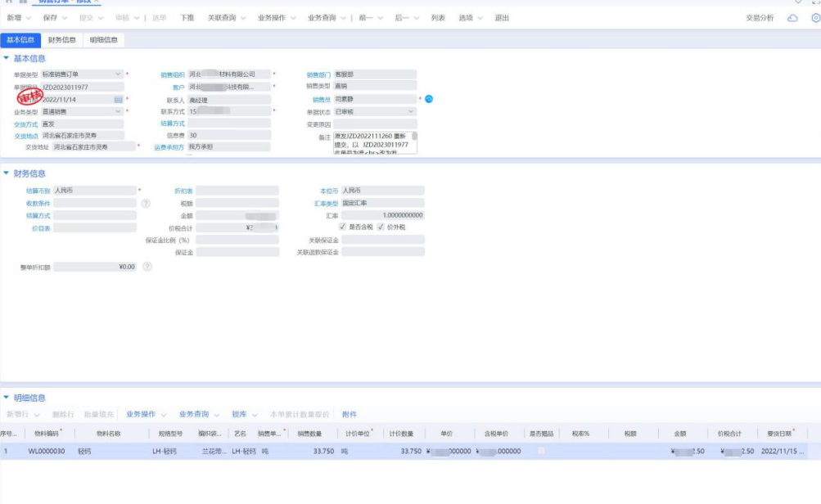The width and height of the screenshot is (821, 504).
Task: Toggle the 是否含税 checkbox
Action: (342, 227)
